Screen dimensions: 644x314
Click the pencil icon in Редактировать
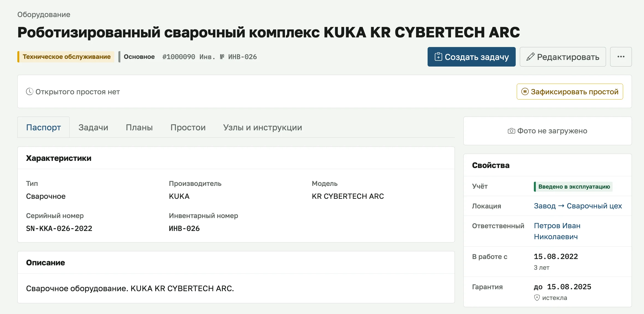pyautogui.click(x=530, y=57)
